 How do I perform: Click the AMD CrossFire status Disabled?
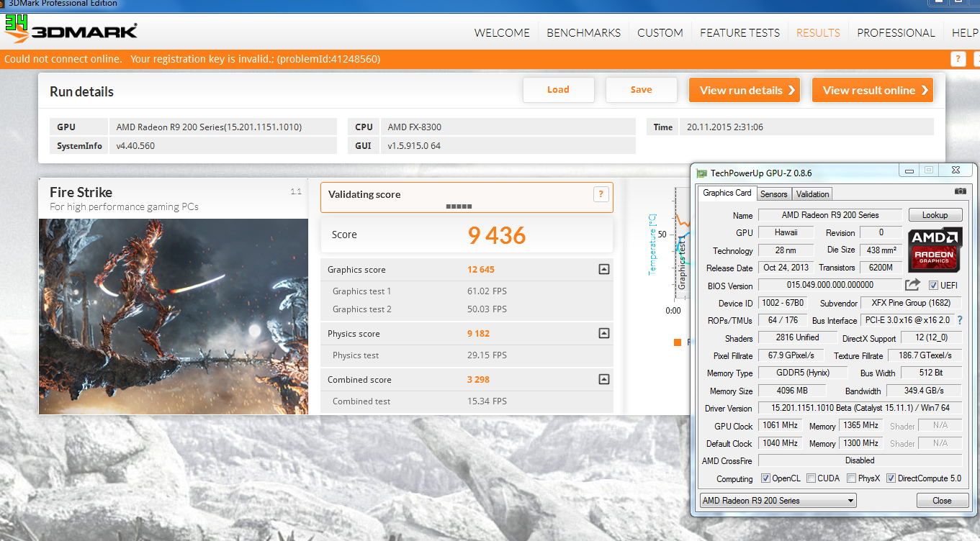pyautogui.click(x=860, y=460)
